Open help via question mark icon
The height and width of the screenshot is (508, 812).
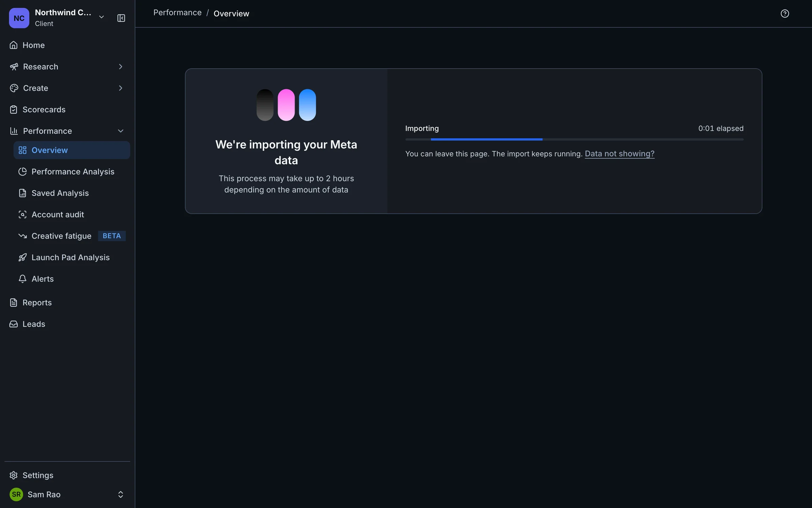(785, 14)
